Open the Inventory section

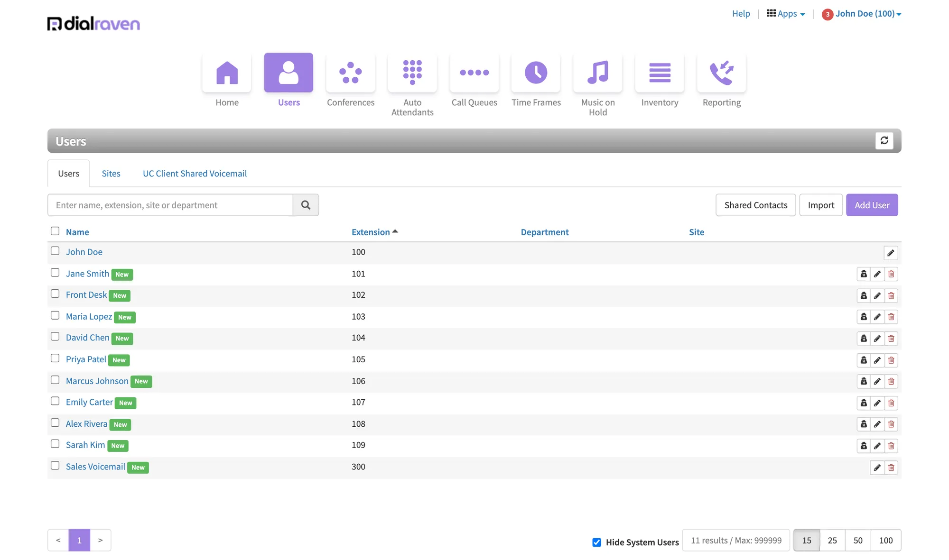(x=660, y=81)
